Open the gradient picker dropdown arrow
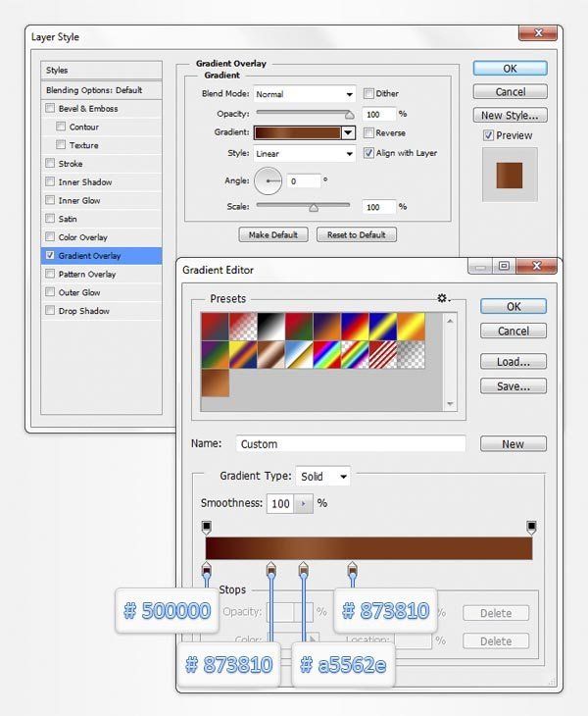This screenshot has height=716, width=588. pos(348,132)
